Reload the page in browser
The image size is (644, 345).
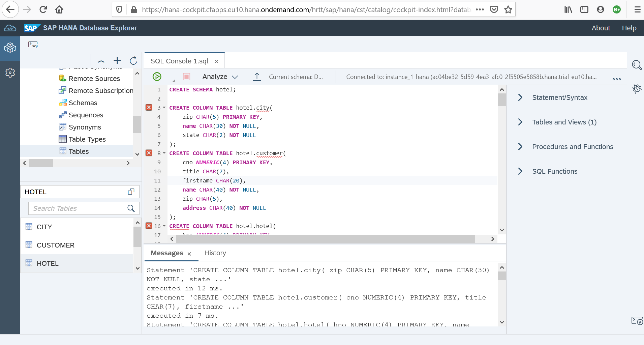[43, 9]
